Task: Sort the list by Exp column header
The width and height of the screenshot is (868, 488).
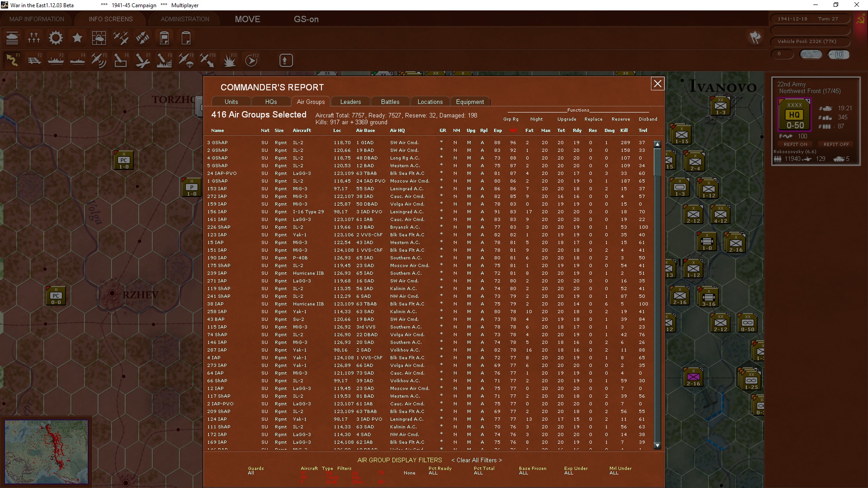Action: [x=498, y=131]
